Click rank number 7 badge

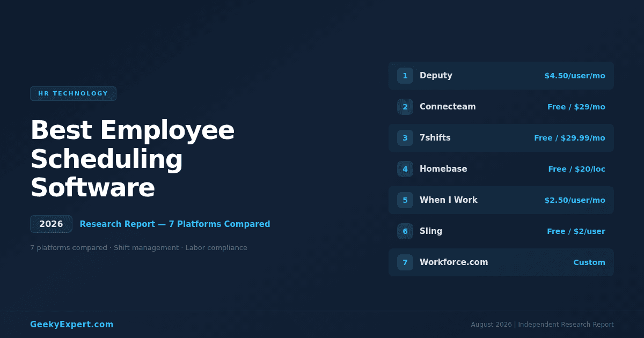point(405,262)
